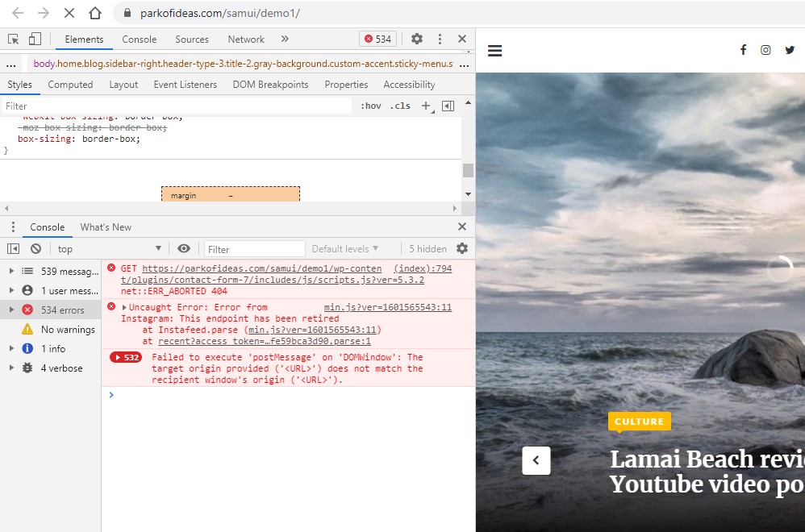Open the Instagram social icon
Image resolution: width=805 pixels, height=532 pixels.
[x=765, y=50]
